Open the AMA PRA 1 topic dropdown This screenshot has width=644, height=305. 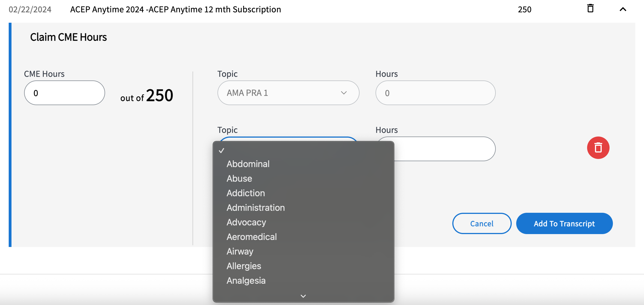point(288,93)
